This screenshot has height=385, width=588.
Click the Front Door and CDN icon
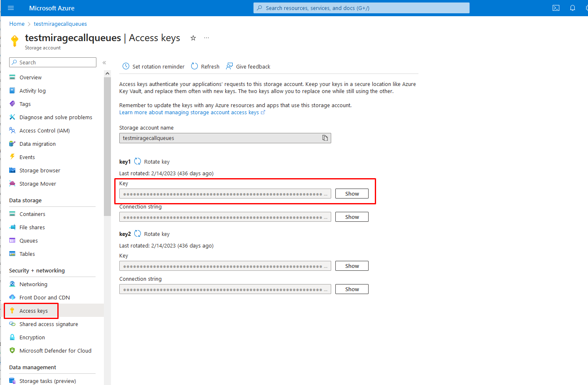[12, 297]
